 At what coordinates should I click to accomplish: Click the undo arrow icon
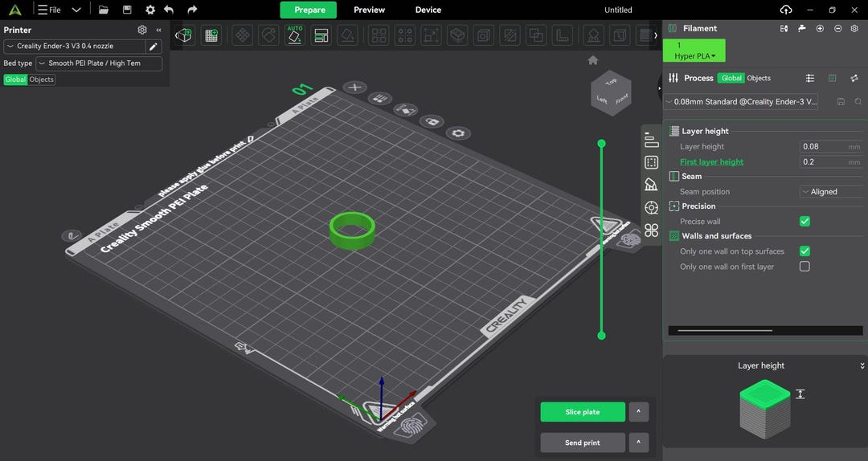tap(169, 10)
